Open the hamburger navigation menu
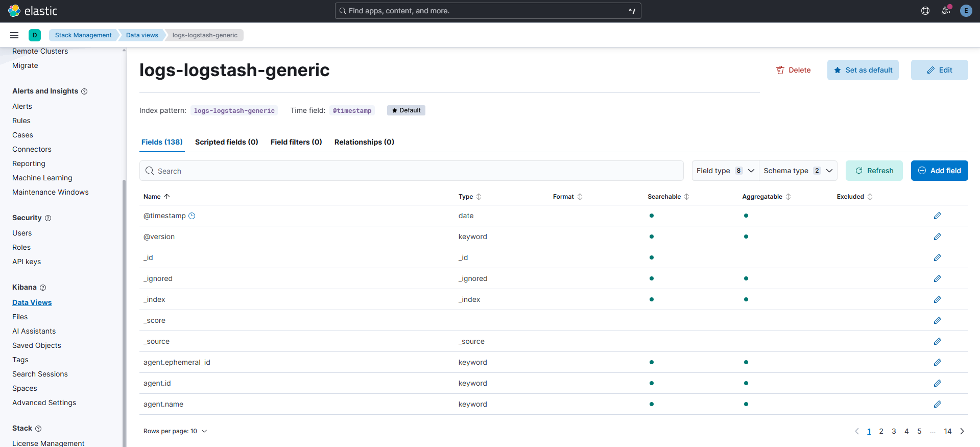 coord(14,35)
